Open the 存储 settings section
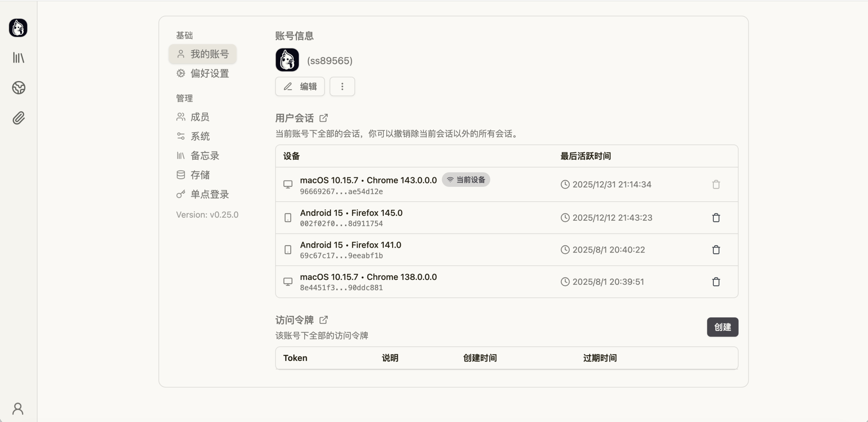Screen dimensions: 868x422 tap(200, 175)
